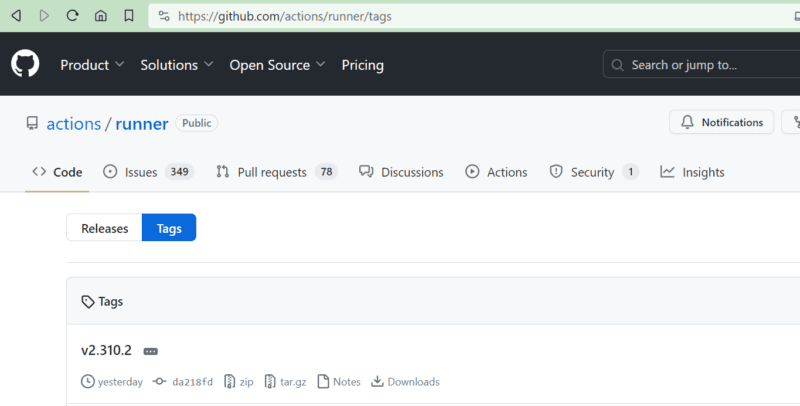Open the Pricing page
Screen dimensions: 800x406
coord(362,65)
